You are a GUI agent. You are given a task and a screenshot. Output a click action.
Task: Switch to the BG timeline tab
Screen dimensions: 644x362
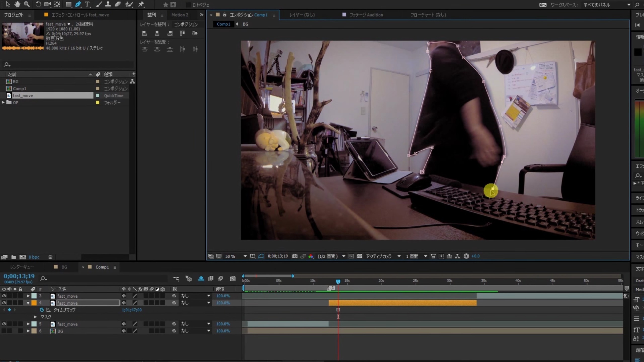(64, 267)
